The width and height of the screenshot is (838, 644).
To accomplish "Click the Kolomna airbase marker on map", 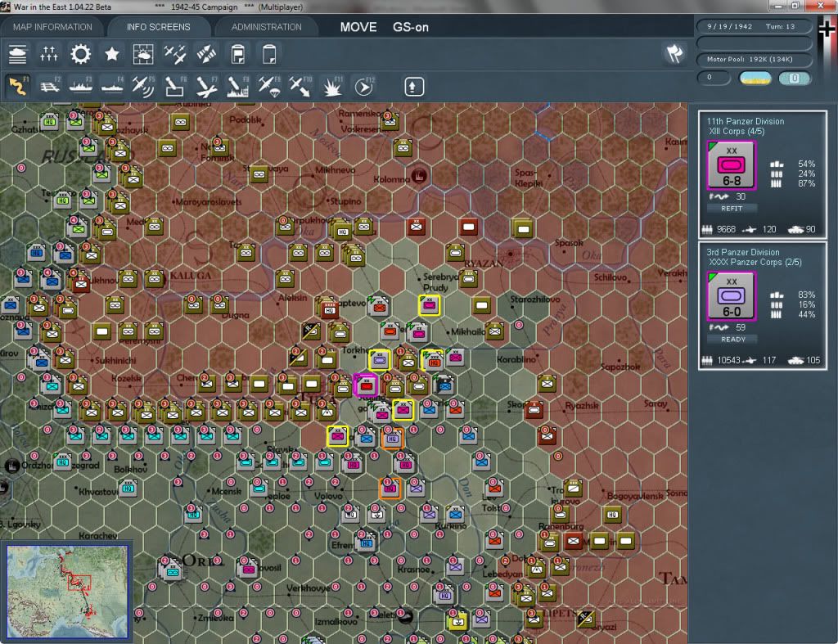I will coord(420,175).
